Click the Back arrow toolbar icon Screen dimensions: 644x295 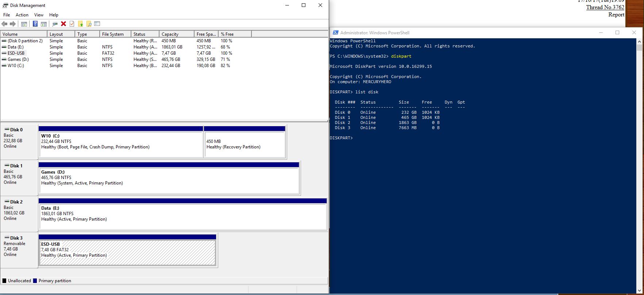pyautogui.click(x=4, y=24)
